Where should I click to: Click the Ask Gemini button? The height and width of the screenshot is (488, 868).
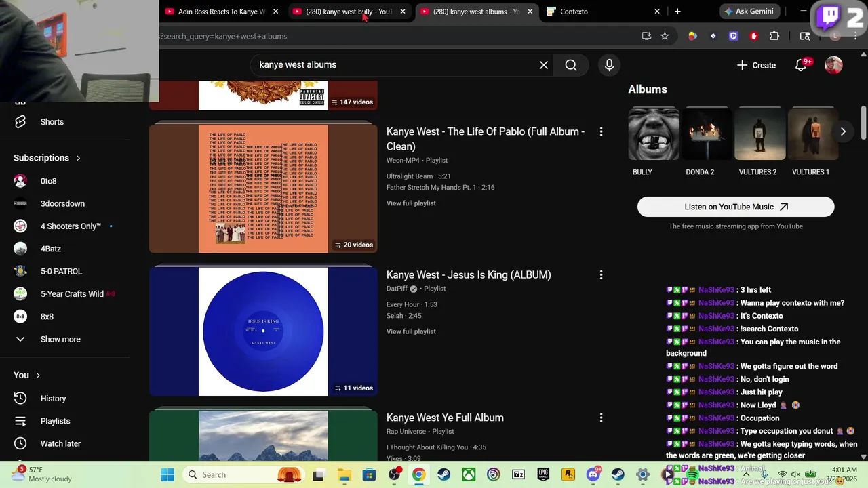tap(749, 12)
